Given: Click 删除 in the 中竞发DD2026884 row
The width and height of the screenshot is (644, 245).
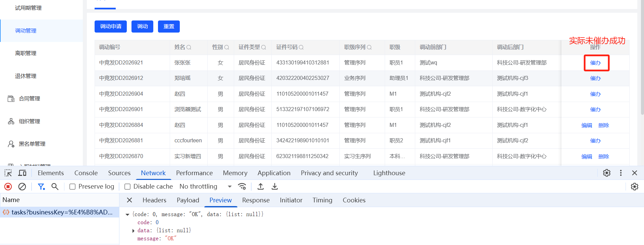Looking at the screenshot, I should click(x=604, y=125).
